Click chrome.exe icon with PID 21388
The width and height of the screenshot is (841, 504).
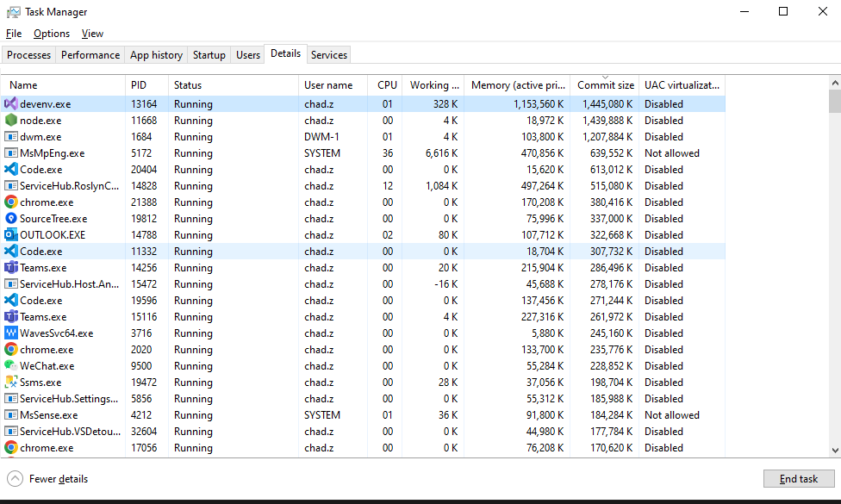tap(11, 202)
